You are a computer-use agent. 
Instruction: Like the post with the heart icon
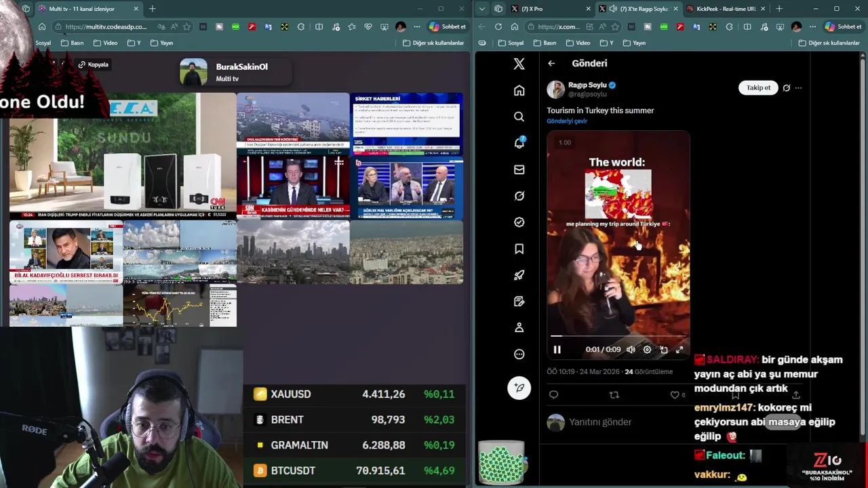(675, 394)
